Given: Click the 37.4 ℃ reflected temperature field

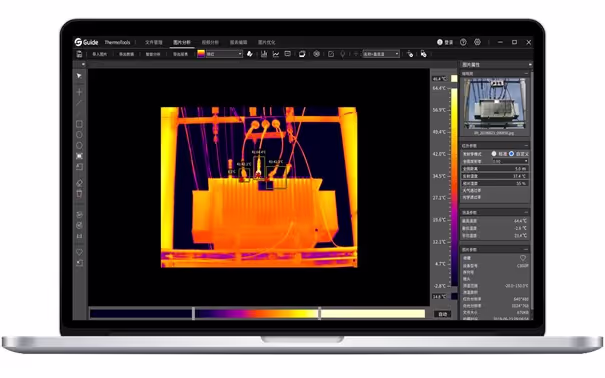Looking at the screenshot, I should point(495,176).
